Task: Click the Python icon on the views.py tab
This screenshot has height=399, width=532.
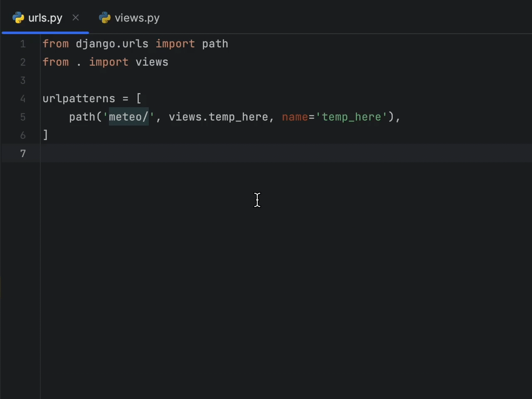Action: coord(105,18)
